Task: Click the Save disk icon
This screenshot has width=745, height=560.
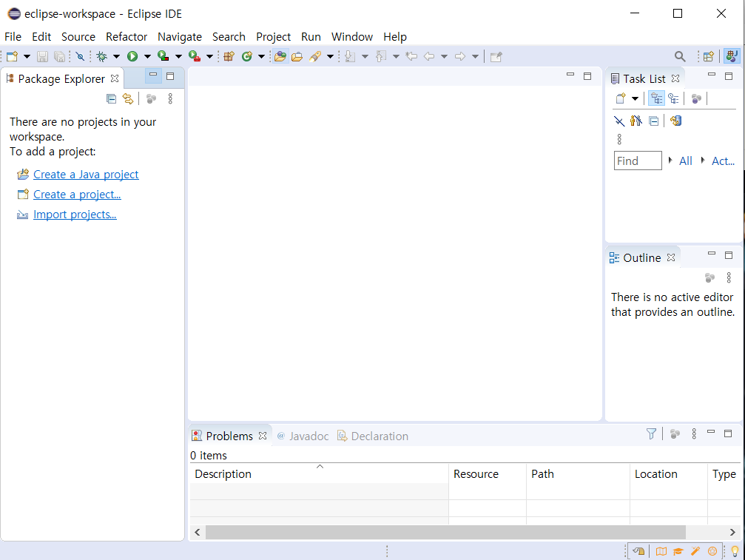Action: (42, 56)
